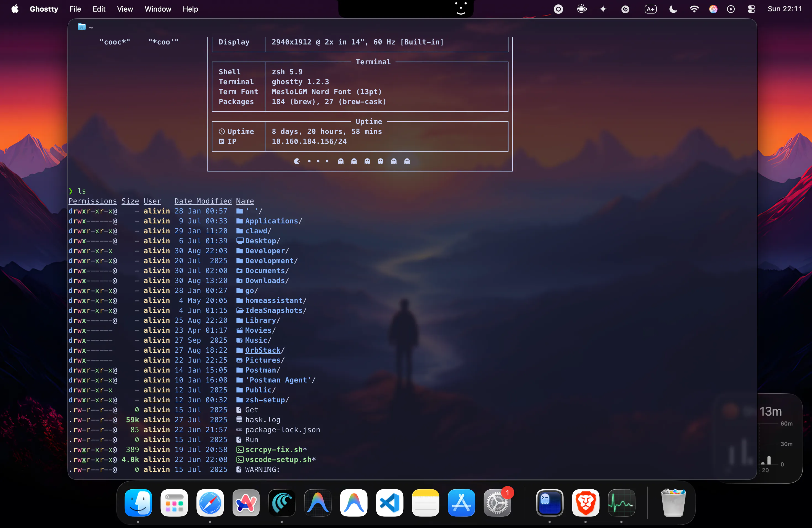
Task: Click the scrcpy-fix.sh script name
Action: click(276, 450)
